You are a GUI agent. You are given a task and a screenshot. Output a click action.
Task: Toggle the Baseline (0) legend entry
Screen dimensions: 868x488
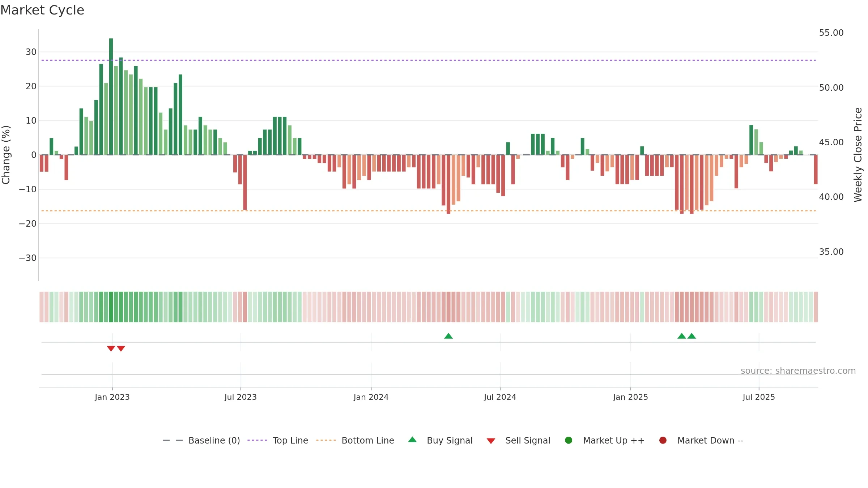(201, 440)
